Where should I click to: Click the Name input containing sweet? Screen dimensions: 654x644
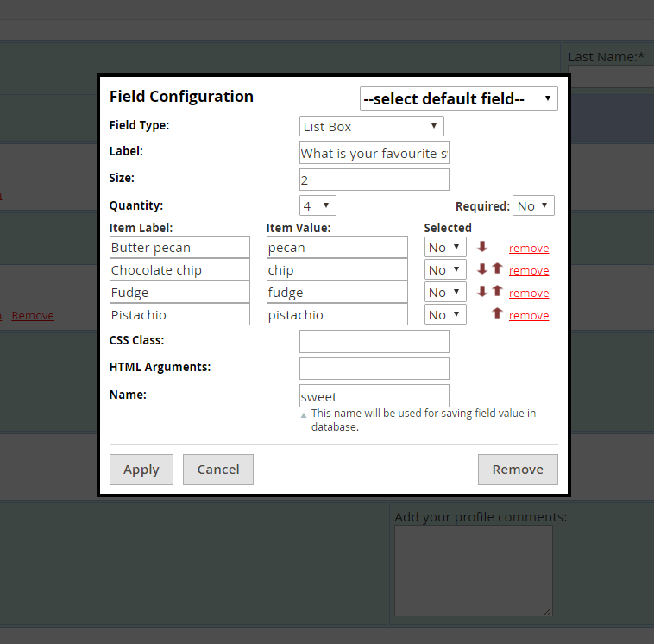(x=374, y=395)
